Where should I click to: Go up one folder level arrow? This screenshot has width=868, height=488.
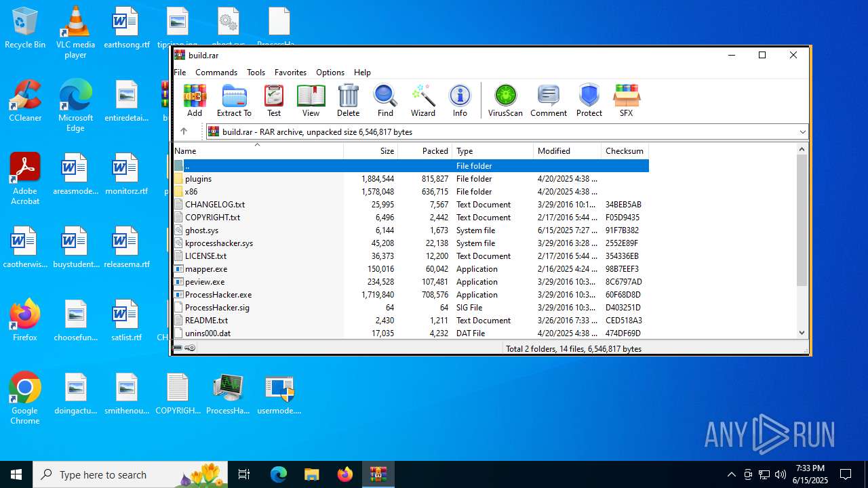tap(183, 131)
